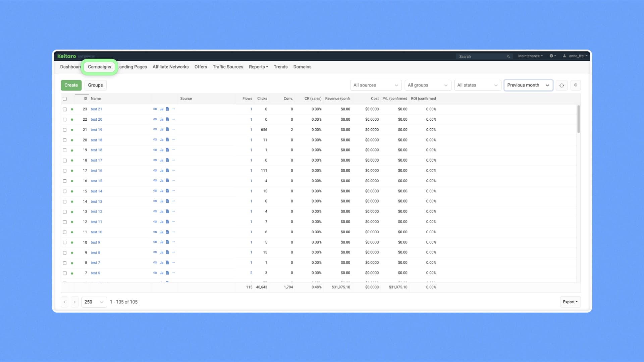Open campaign test 10 via its name link
Screen dimensions: 644x362
(96, 232)
